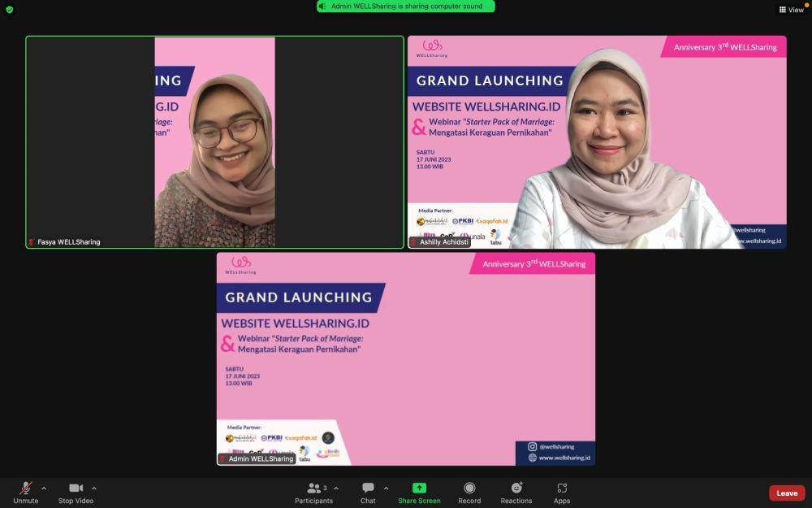Click the Ashilly Achidsti name label

tap(444, 242)
